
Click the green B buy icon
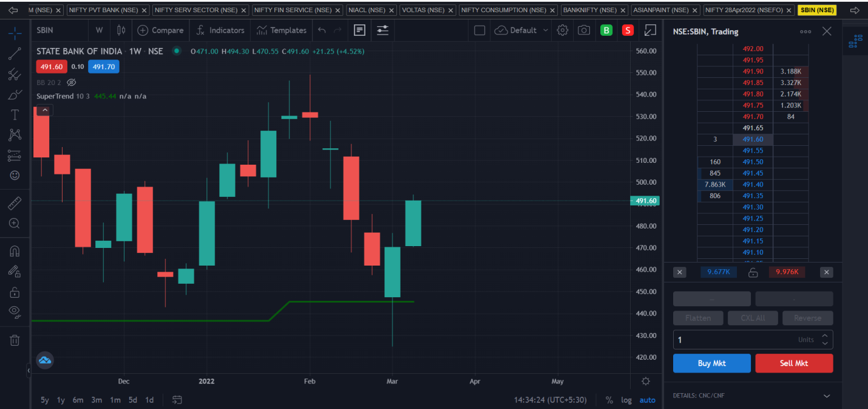click(606, 30)
